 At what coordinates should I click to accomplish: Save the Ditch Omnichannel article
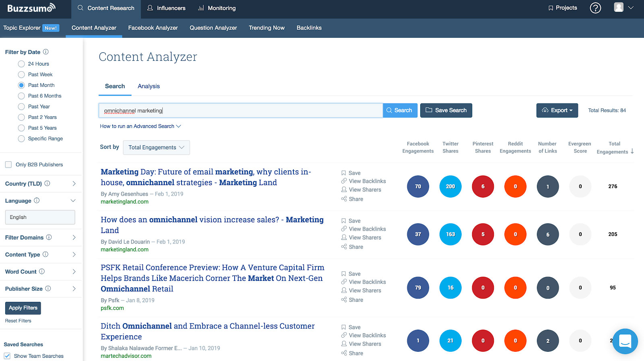click(x=351, y=327)
